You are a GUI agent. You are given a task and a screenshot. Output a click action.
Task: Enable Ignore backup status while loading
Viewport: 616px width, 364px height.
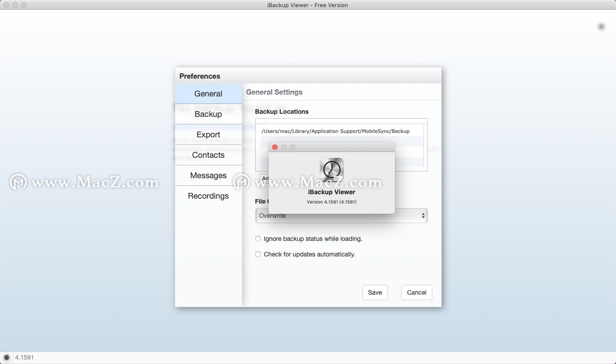tap(258, 239)
